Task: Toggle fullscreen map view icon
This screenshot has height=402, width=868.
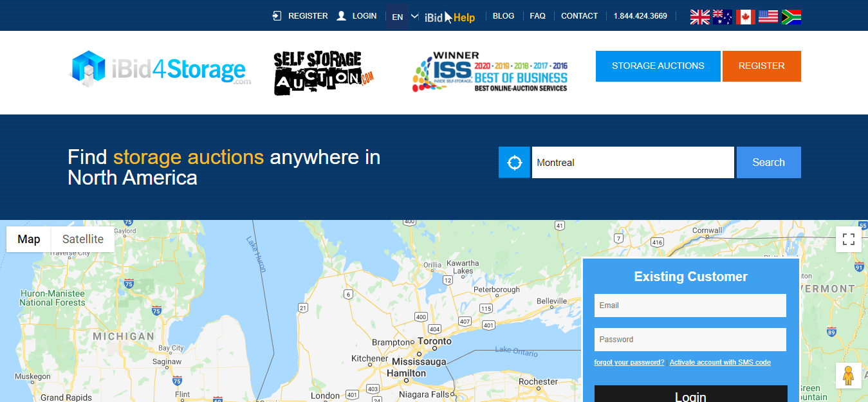Action: tap(848, 240)
